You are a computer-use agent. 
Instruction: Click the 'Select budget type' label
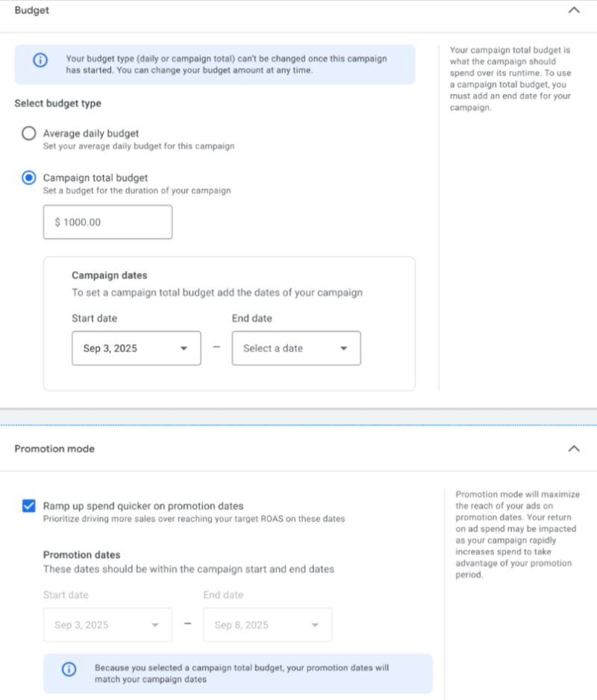coord(57,103)
